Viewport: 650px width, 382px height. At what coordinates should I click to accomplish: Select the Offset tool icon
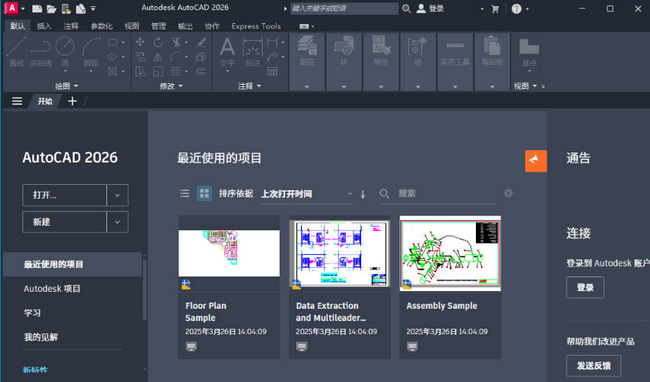coord(201,71)
